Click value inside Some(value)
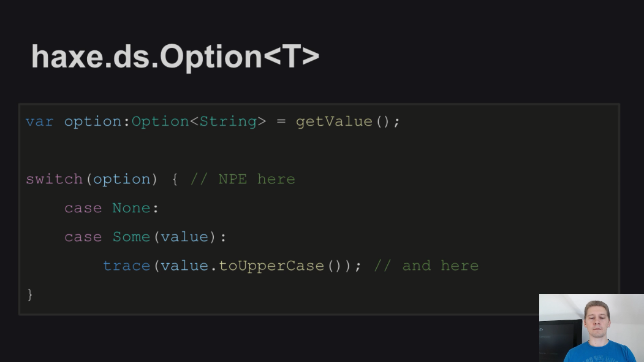 184,237
